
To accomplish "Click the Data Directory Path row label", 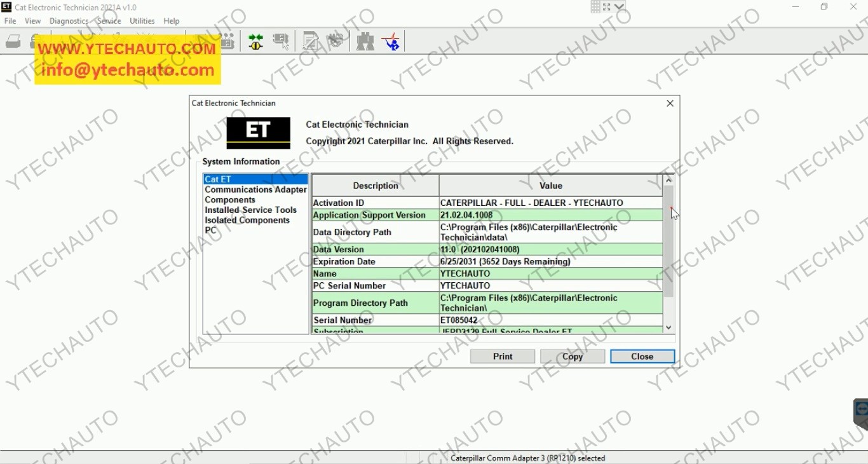I will click(352, 232).
